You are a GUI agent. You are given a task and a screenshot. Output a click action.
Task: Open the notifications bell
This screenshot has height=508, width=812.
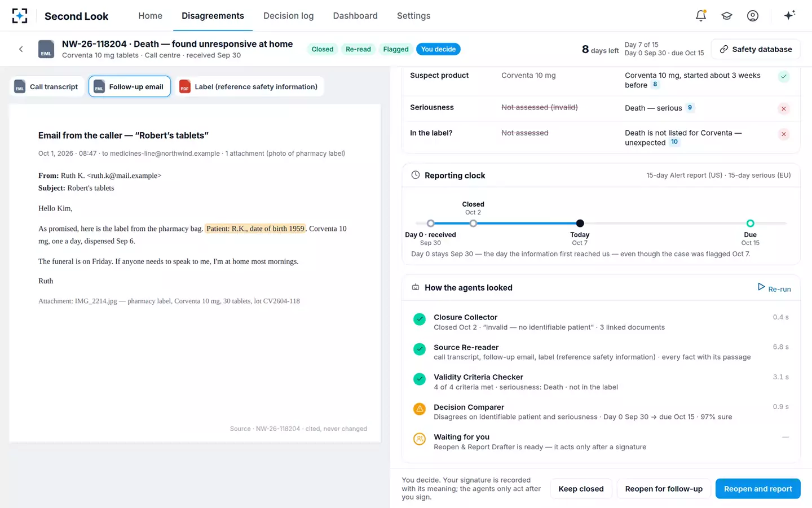click(701, 16)
